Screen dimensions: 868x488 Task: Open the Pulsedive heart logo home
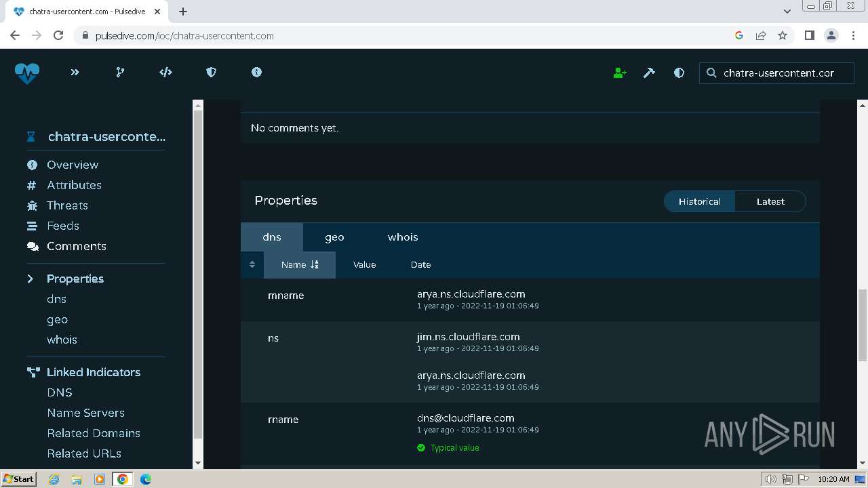pyautogui.click(x=27, y=73)
